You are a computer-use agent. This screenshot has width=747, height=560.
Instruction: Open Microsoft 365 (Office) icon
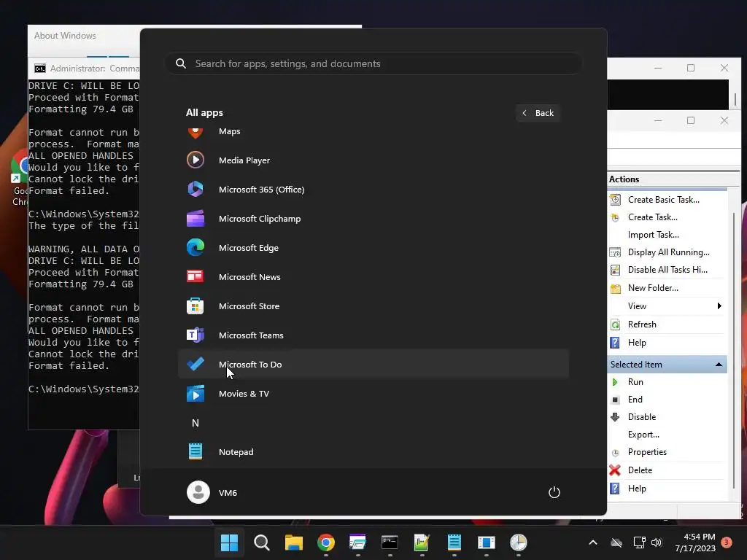coord(196,190)
